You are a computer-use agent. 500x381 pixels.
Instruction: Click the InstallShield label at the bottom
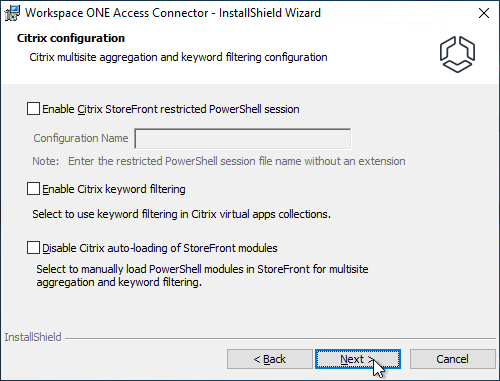click(x=33, y=337)
